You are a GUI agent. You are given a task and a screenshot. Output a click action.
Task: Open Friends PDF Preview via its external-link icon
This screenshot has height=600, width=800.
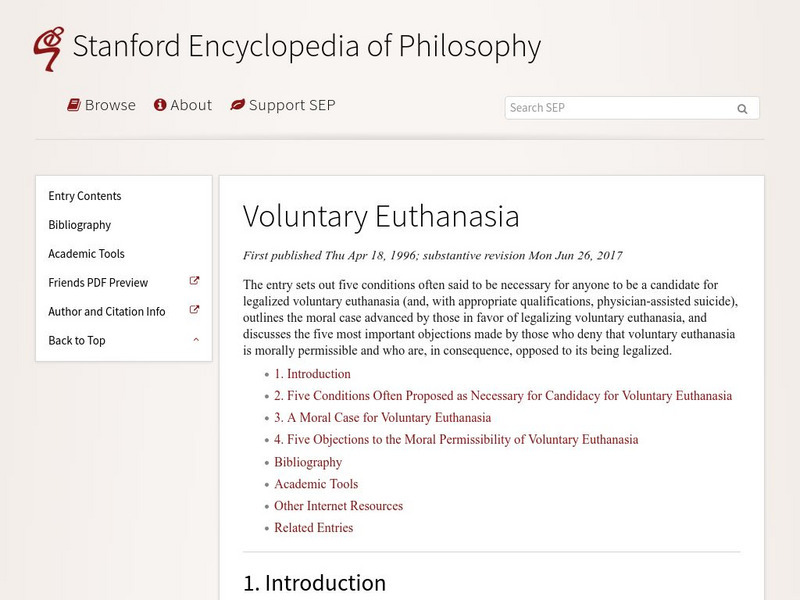196,282
